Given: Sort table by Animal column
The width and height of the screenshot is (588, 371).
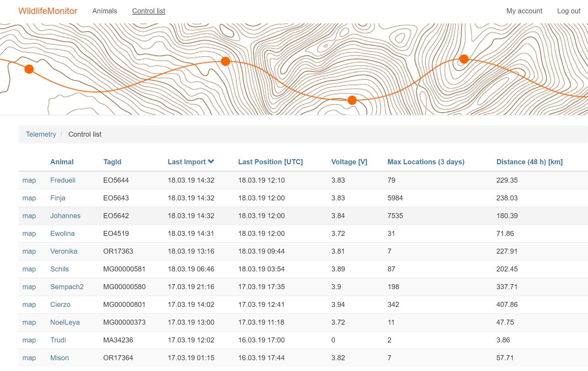Looking at the screenshot, I should [x=62, y=162].
